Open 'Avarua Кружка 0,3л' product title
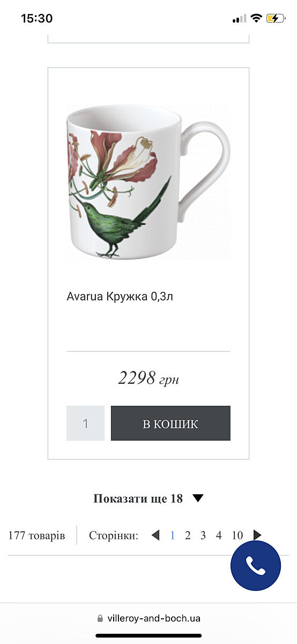The width and height of the screenshot is (297, 644). [120, 296]
